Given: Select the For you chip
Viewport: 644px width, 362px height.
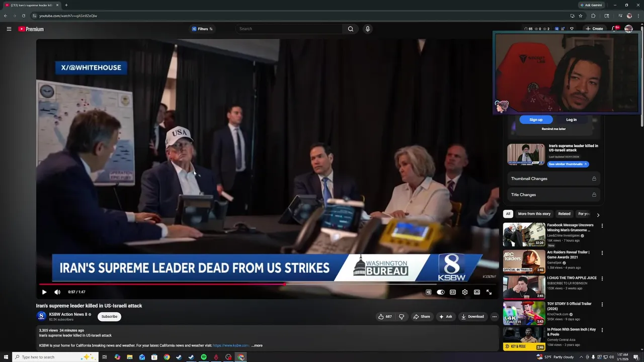Looking at the screenshot, I should pos(584,214).
